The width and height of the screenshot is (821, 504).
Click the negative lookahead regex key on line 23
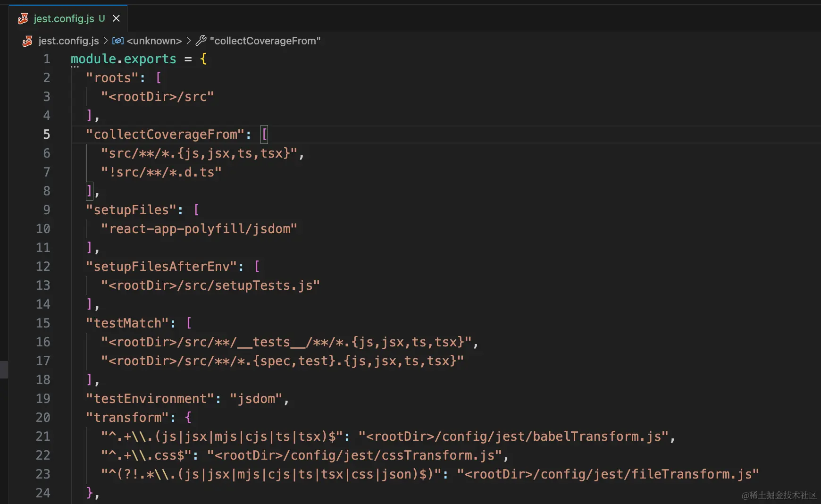coord(271,474)
